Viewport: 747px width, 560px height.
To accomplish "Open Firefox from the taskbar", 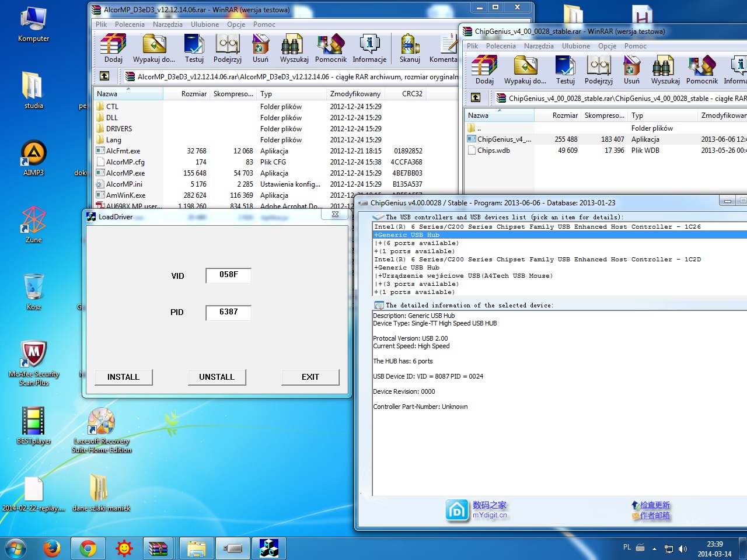I will (x=52, y=548).
